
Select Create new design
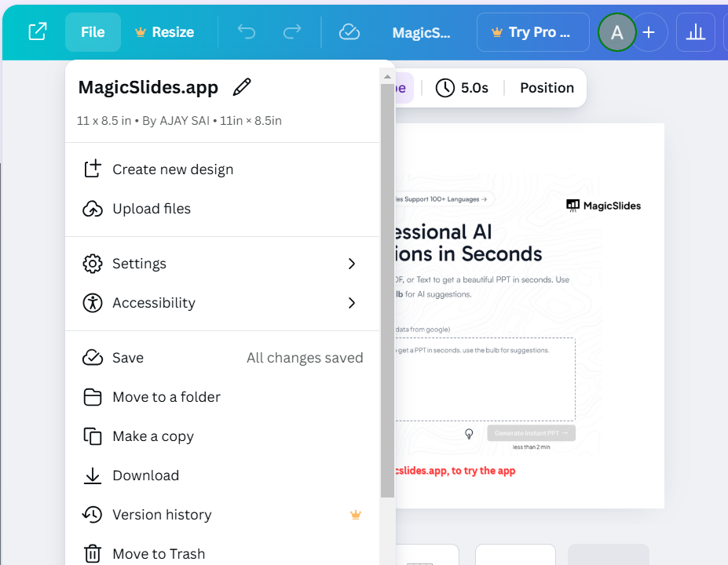point(222,169)
